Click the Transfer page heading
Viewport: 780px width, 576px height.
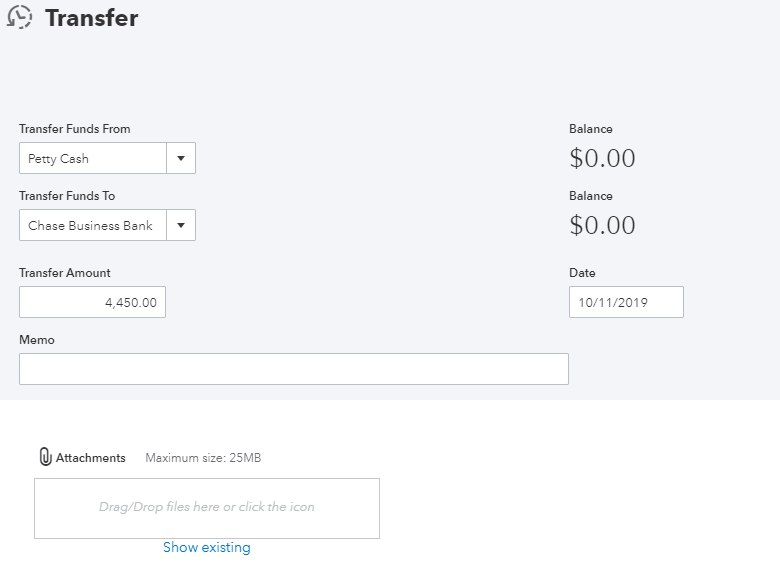tap(92, 18)
